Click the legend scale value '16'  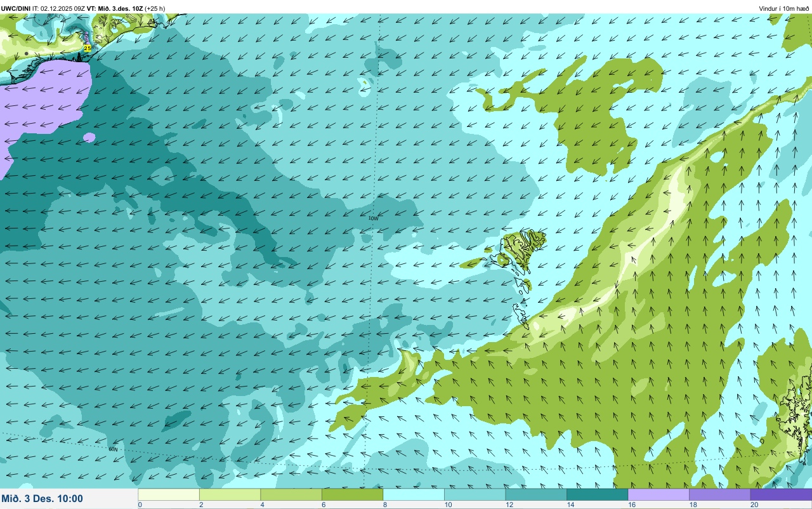tap(632, 505)
